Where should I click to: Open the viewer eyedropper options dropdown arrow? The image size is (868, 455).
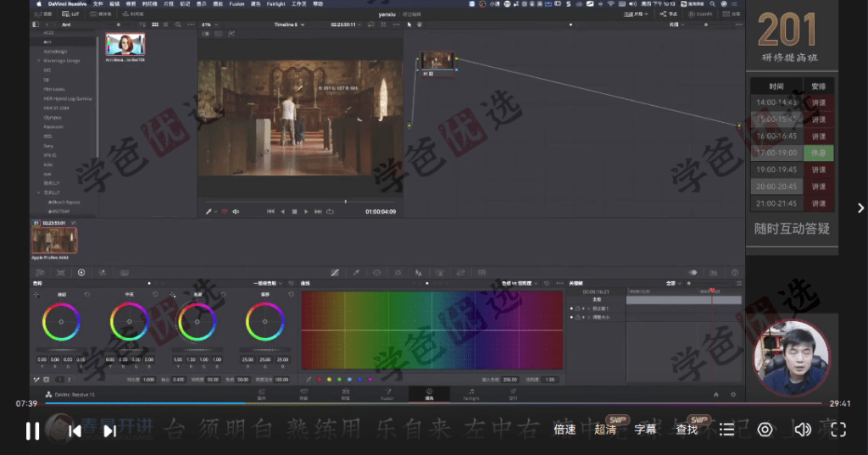(215, 212)
